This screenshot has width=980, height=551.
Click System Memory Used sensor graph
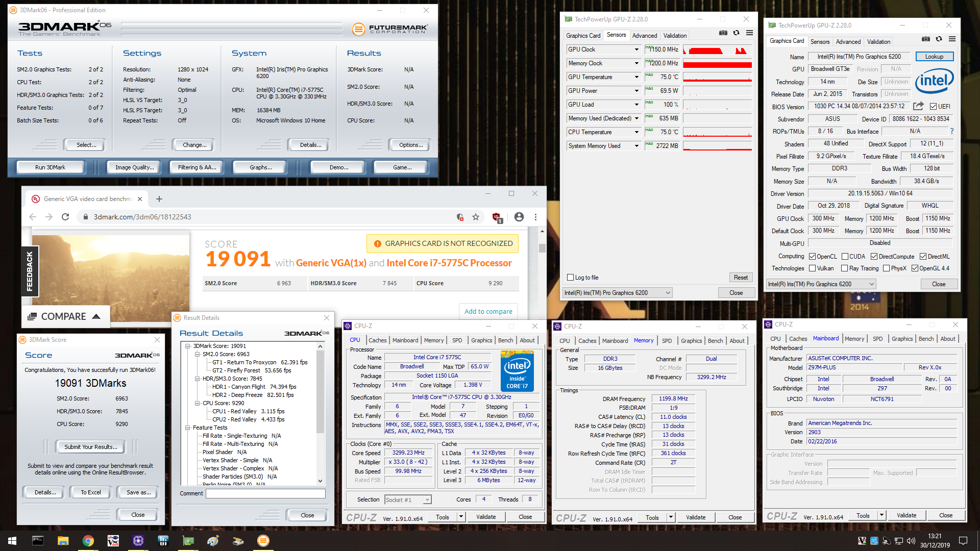717,146
